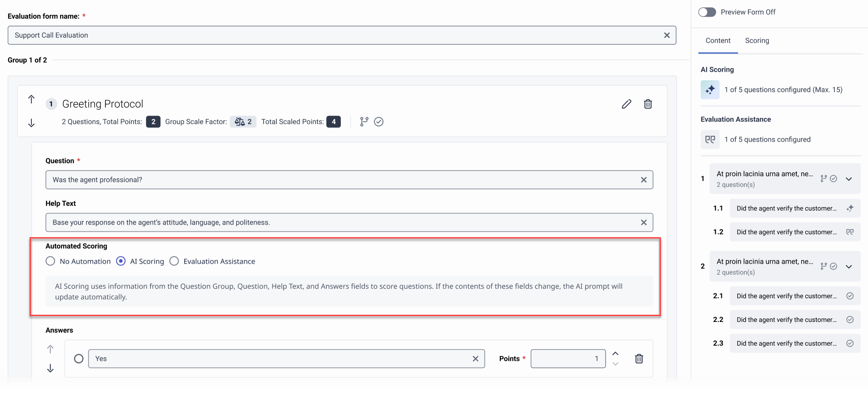Click the checkmark icon on sidebar group 1
Viewport: 868px width, 395px height.
[833, 178]
